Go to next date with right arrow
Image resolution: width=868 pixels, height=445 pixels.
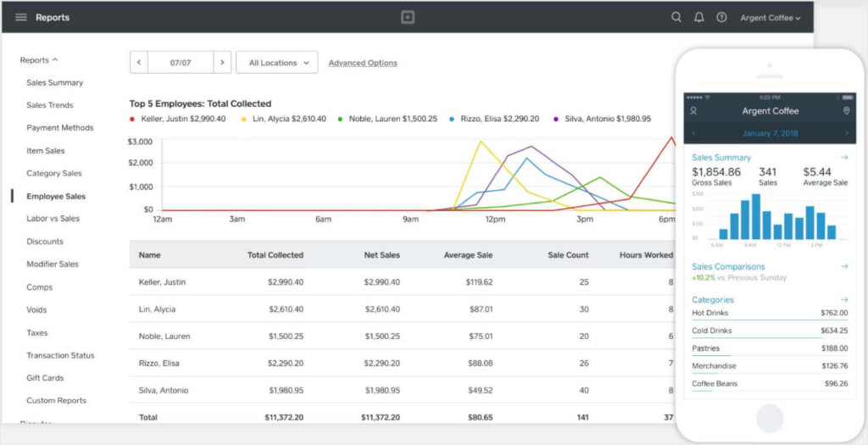click(222, 63)
